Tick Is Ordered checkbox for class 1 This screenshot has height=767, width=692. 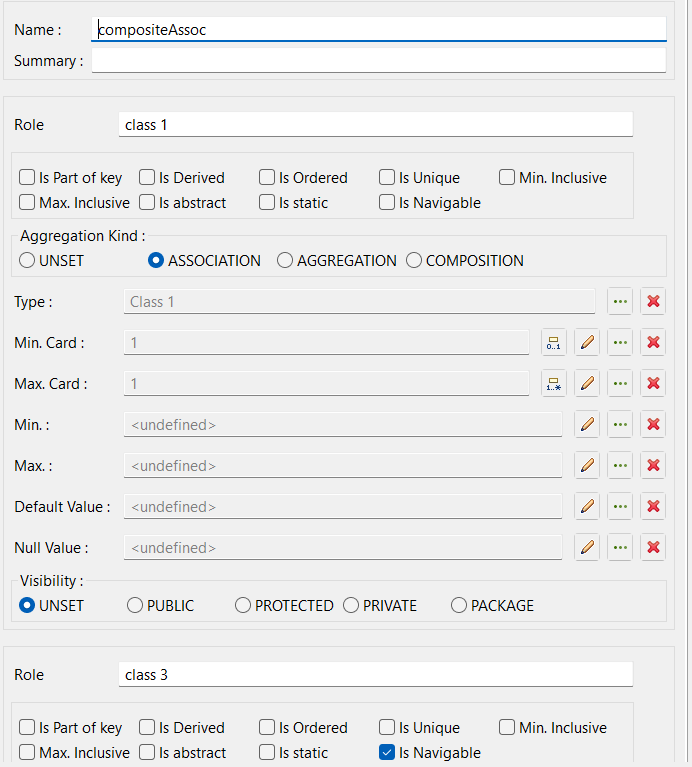tap(267, 178)
